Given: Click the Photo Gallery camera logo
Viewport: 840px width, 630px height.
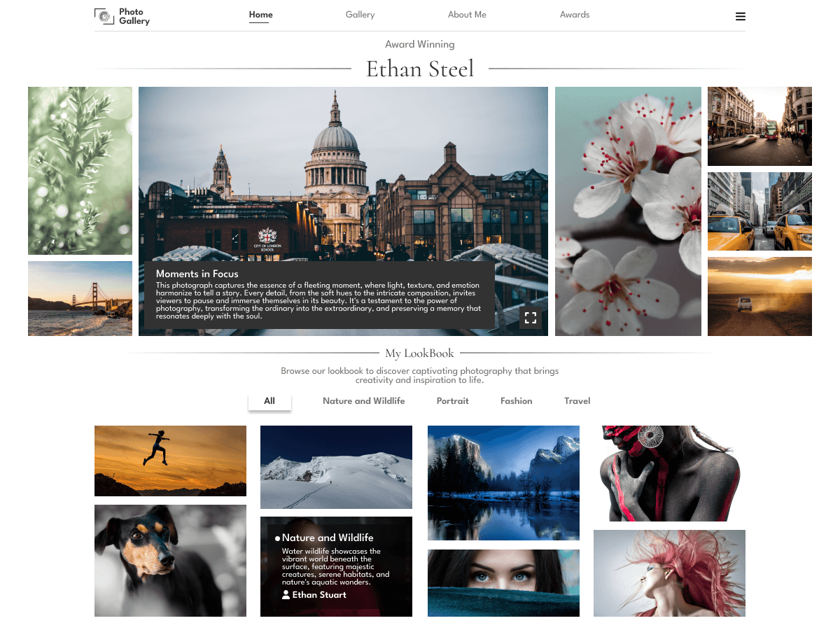Looking at the screenshot, I should pyautogui.click(x=105, y=15).
